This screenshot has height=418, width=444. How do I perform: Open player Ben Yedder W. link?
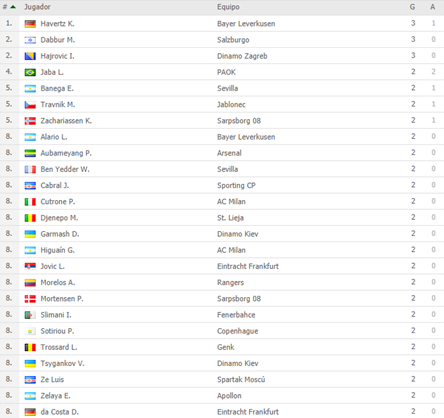pyautogui.click(x=65, y=169)
